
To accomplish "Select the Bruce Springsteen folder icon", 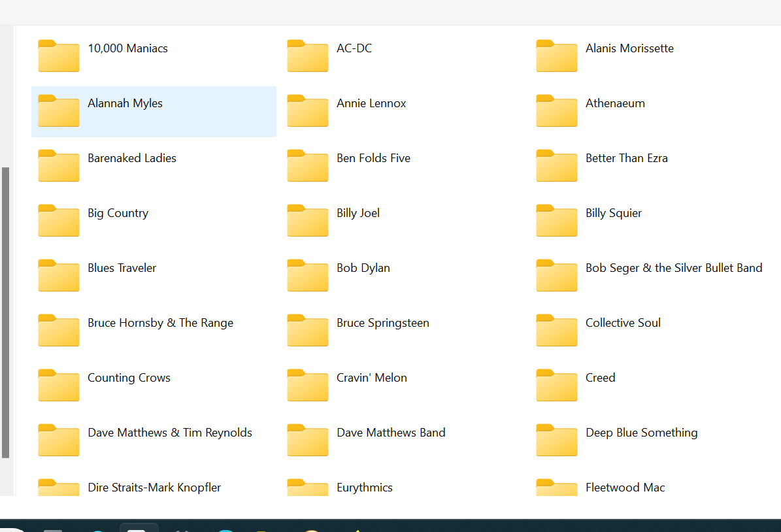I will pyautogui.click(x=308, y=330).
